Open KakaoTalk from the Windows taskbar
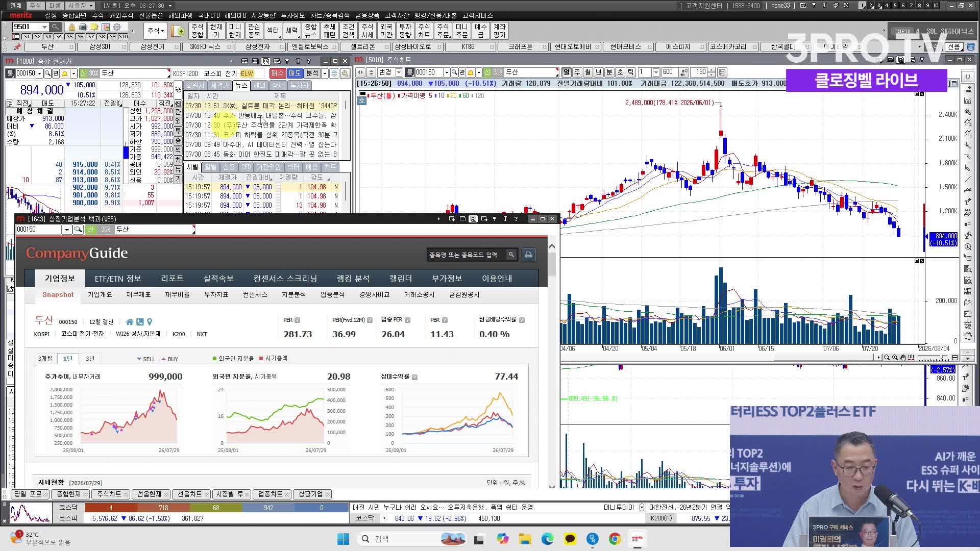This screenshot has height=551, width=980. [570, 539]
